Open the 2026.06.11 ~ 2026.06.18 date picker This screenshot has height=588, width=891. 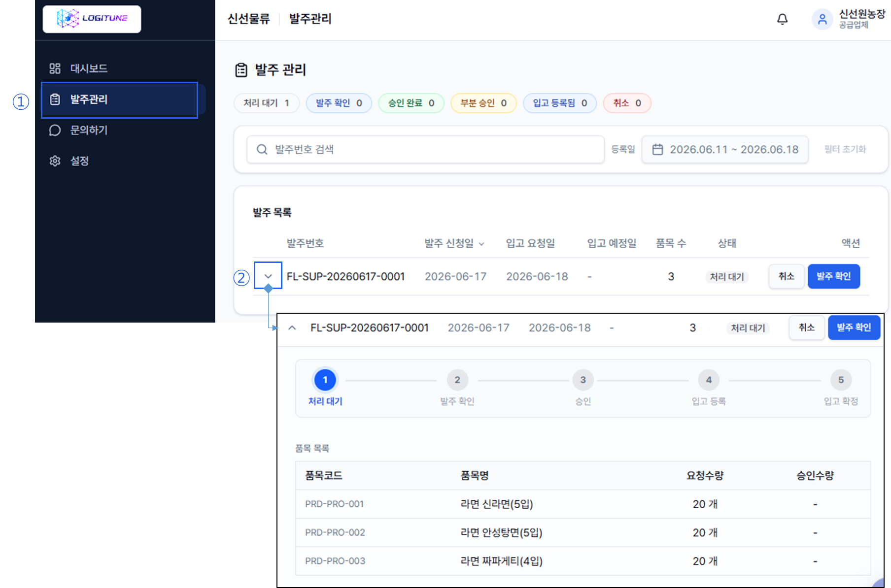725,149
